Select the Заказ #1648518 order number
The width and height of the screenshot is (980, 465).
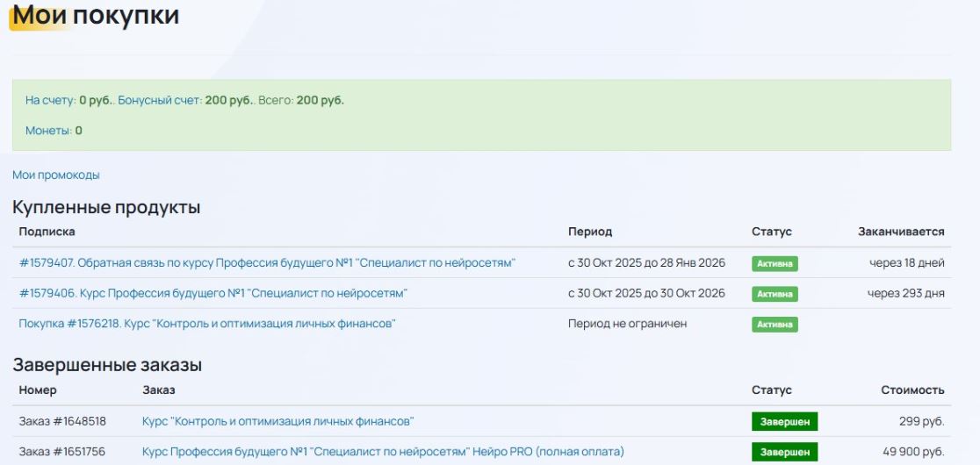pos(62,421)
